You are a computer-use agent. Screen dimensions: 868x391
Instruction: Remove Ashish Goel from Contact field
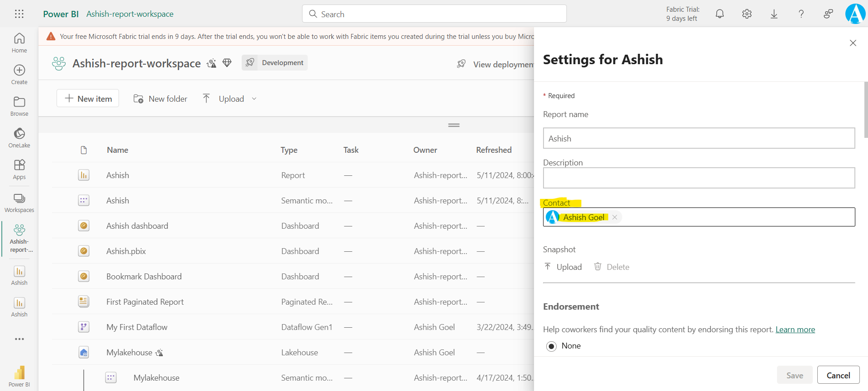[615, 217]
